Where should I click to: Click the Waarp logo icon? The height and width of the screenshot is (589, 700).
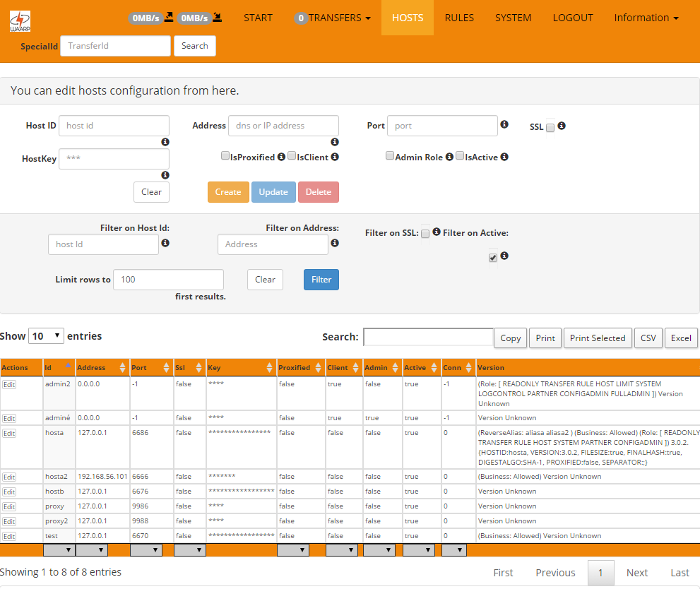coord(20,21)
